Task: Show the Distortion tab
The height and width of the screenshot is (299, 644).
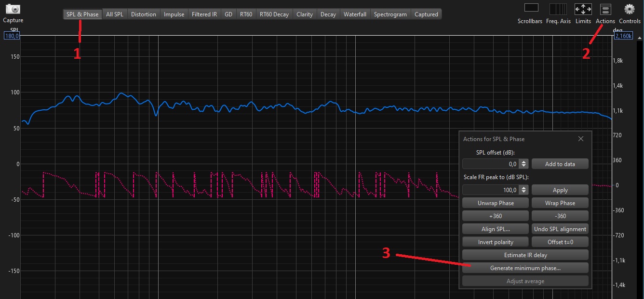Action: pyautogui.click(x=144, y=14)
